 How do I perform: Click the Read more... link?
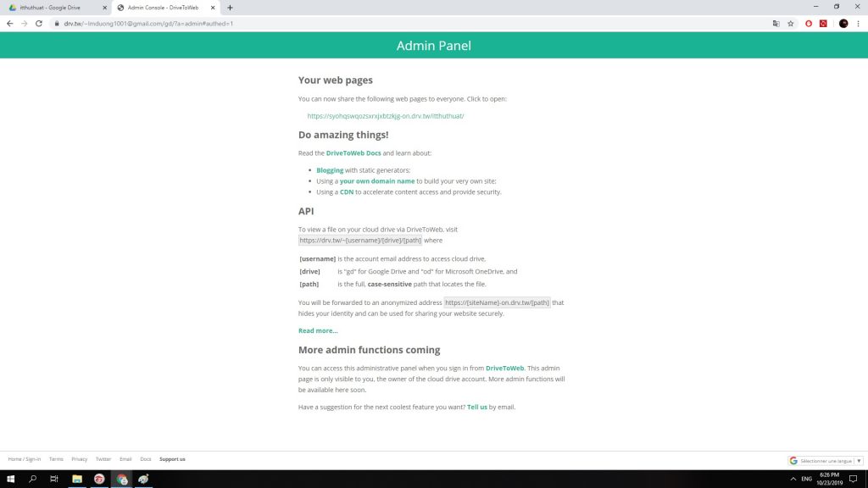coord(318,330)
